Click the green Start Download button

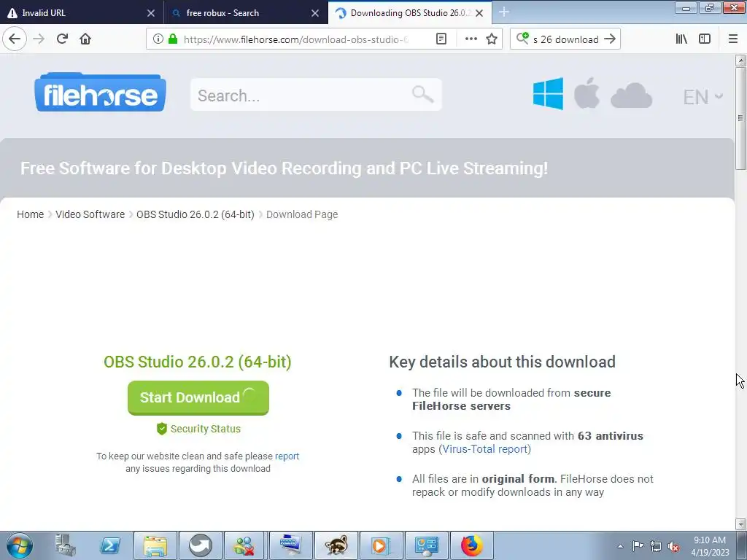pyautogui.click(x=198, y=397)
